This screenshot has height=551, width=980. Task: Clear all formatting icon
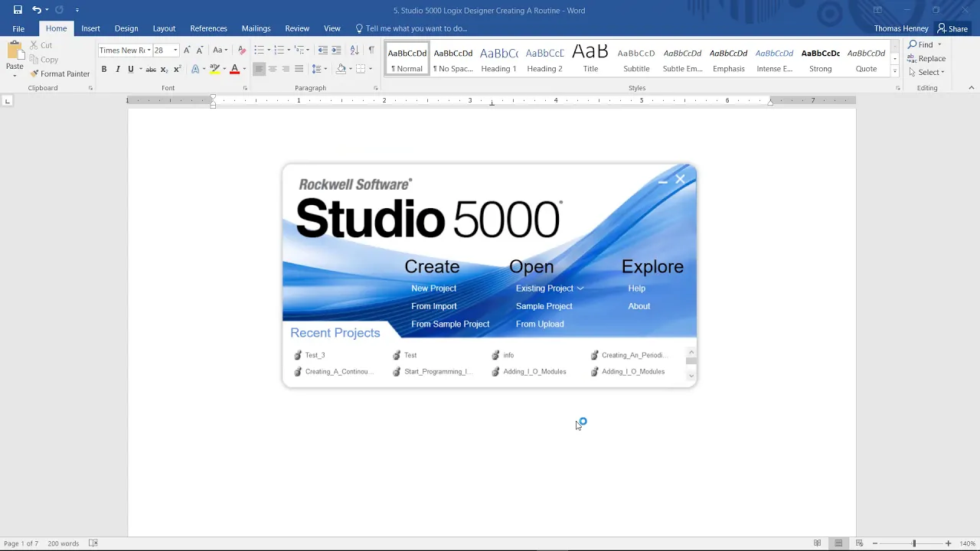[x=242, y=51]
